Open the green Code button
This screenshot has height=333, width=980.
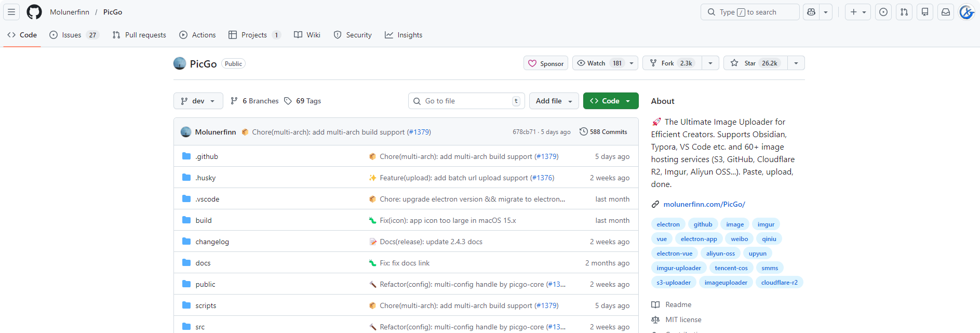611,101
